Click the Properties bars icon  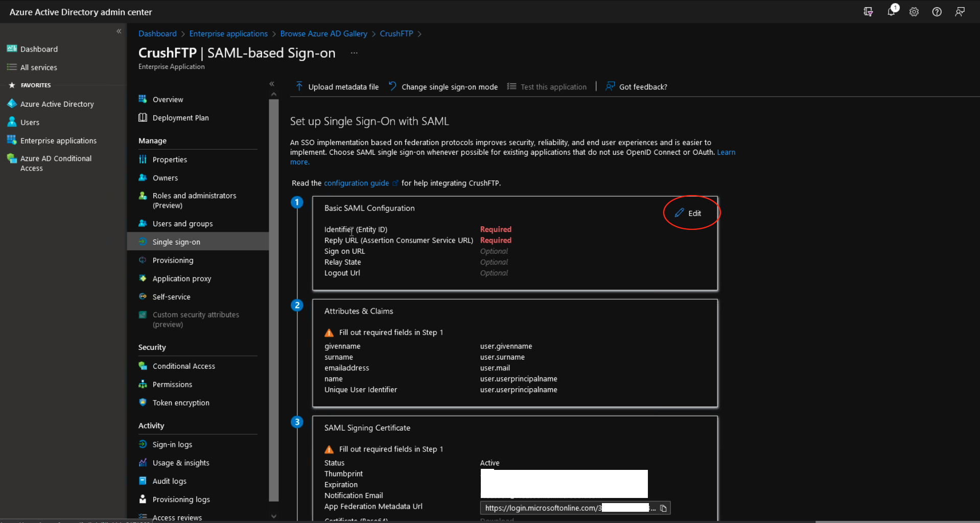tap(143, 159)
